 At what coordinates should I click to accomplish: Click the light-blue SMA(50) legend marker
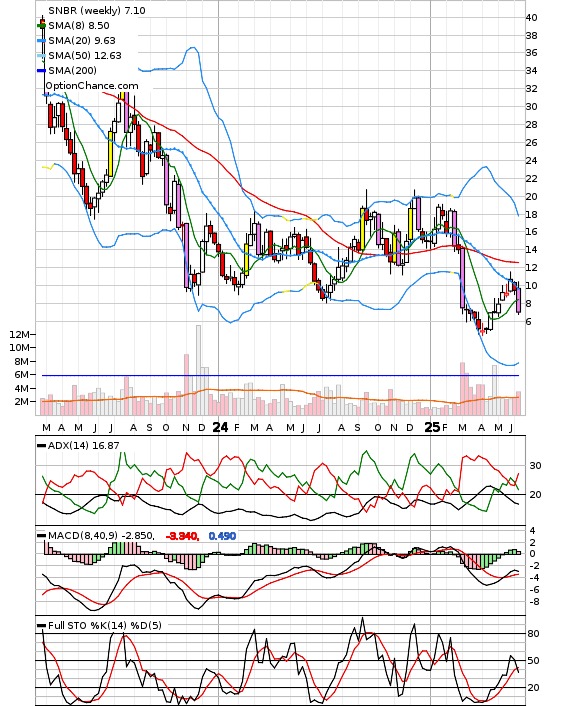click(41, 56)
